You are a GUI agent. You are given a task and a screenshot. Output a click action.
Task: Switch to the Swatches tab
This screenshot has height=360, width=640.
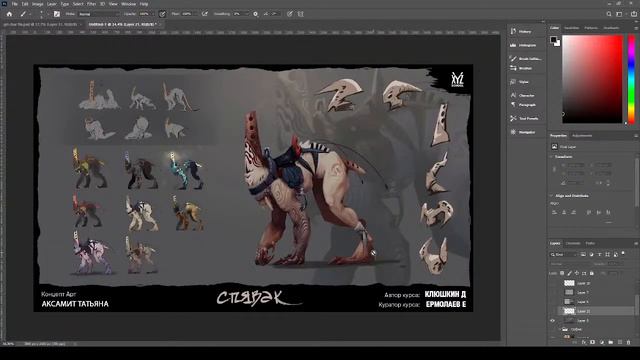tap(571, 28)
